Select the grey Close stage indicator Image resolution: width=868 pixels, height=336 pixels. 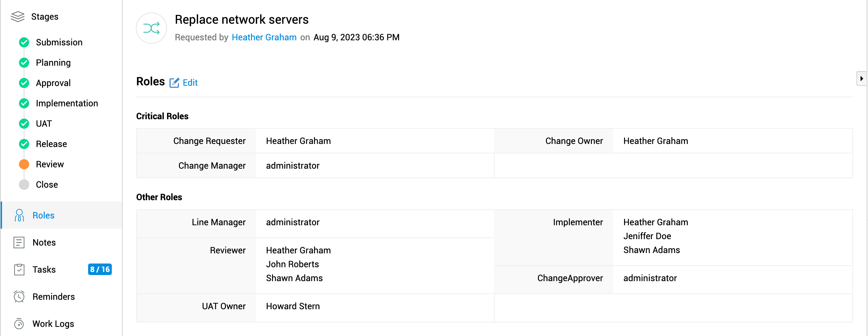(24, 185)
